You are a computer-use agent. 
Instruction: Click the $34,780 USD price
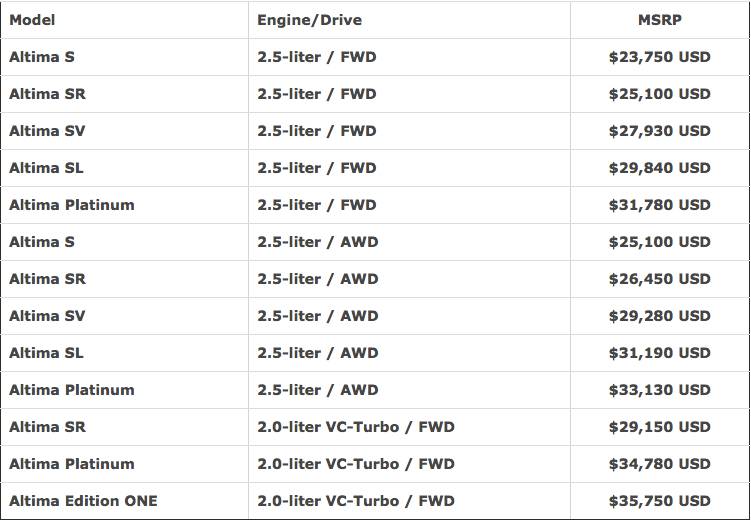click(x=659, y=464)
